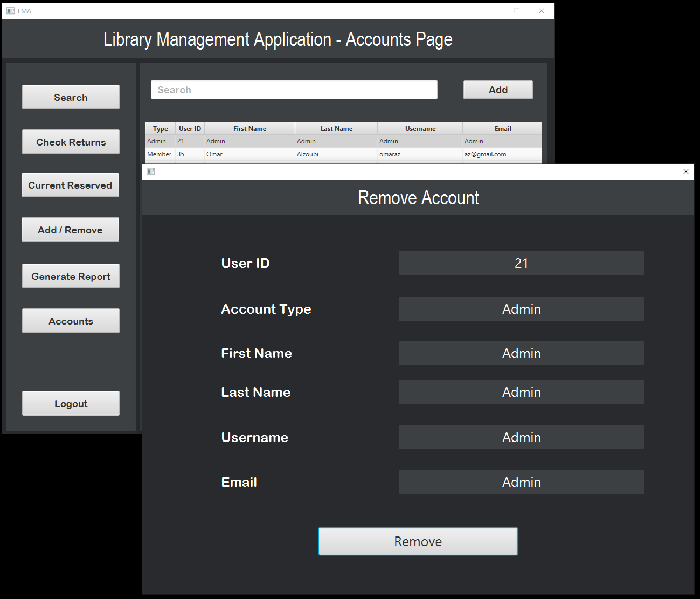The image size is (700, 599).
Task: Select the az@gmail.com email cell
Action: (x=502, y=154)
